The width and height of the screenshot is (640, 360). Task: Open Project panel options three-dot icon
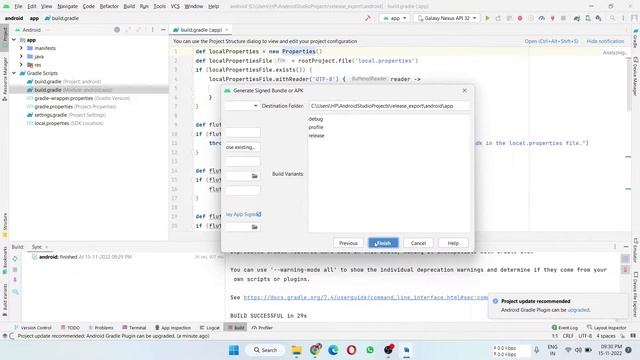(x=152, y=30)
